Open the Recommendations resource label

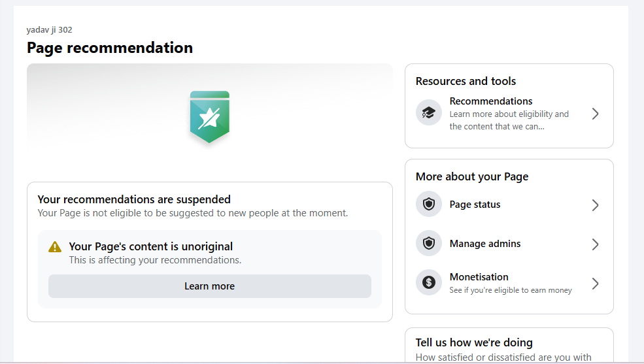click(491, 101)
